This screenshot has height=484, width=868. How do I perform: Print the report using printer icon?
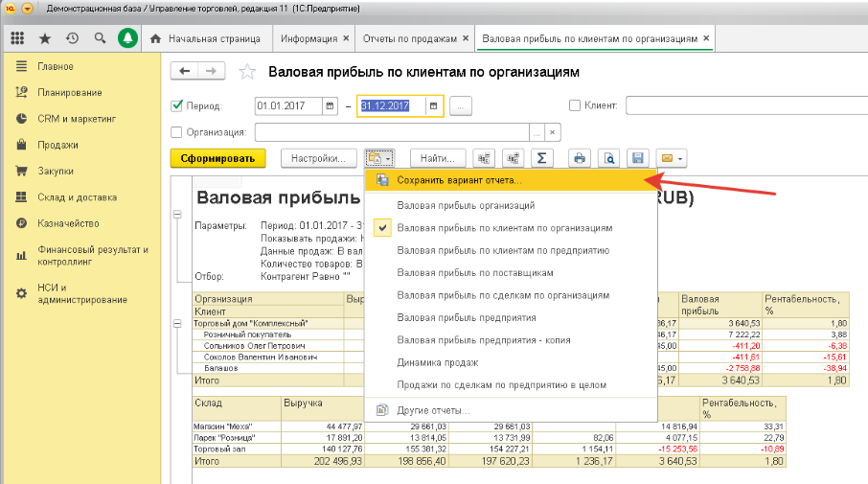tap(580, 158)
